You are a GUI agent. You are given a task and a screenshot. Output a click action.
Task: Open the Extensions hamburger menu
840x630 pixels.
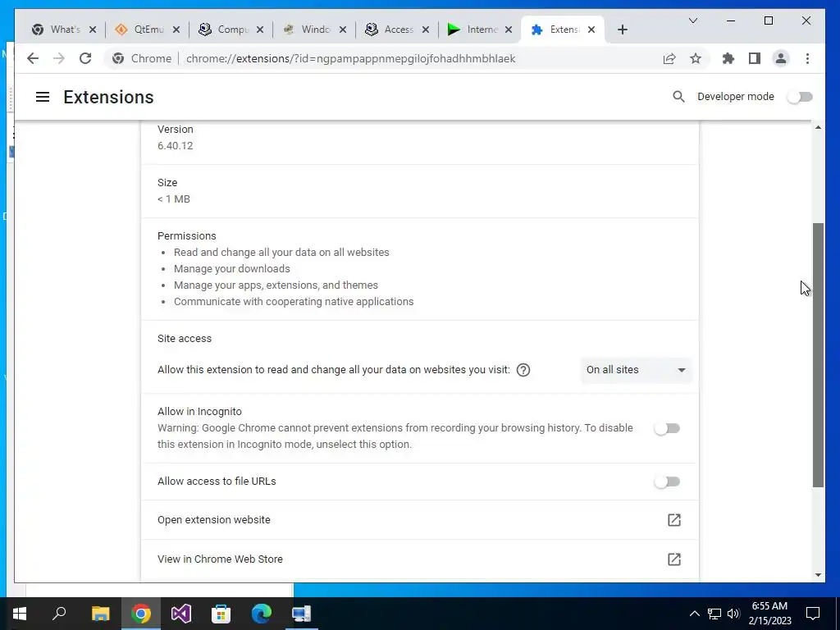pyautogui.click(x=43, y=97)
